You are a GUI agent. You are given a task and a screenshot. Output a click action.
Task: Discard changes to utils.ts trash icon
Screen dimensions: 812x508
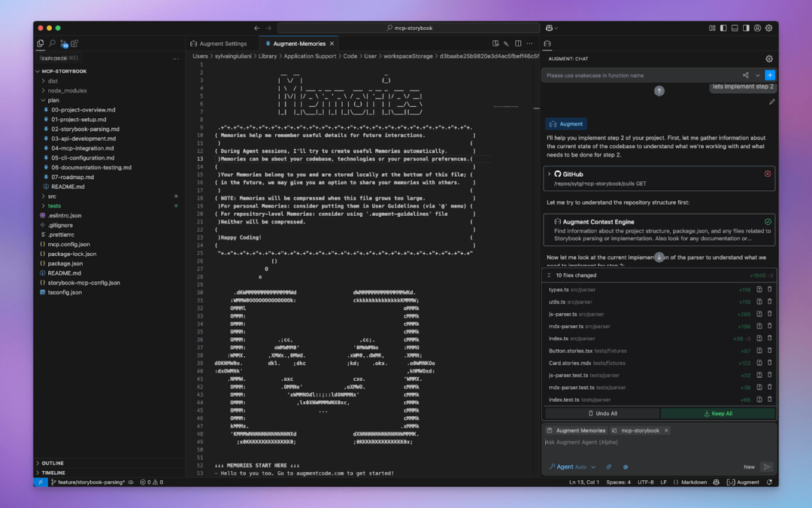[x=770, y=302]
